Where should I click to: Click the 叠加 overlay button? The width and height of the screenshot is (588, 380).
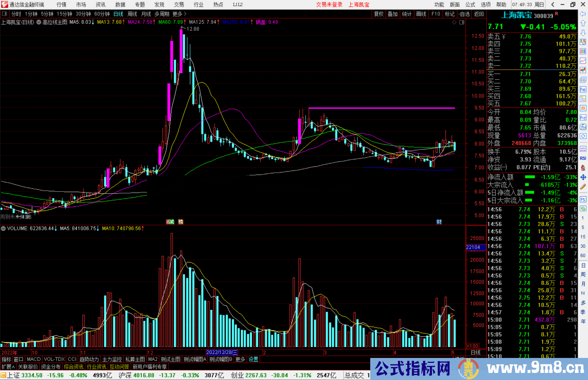[x=393, y=14]
